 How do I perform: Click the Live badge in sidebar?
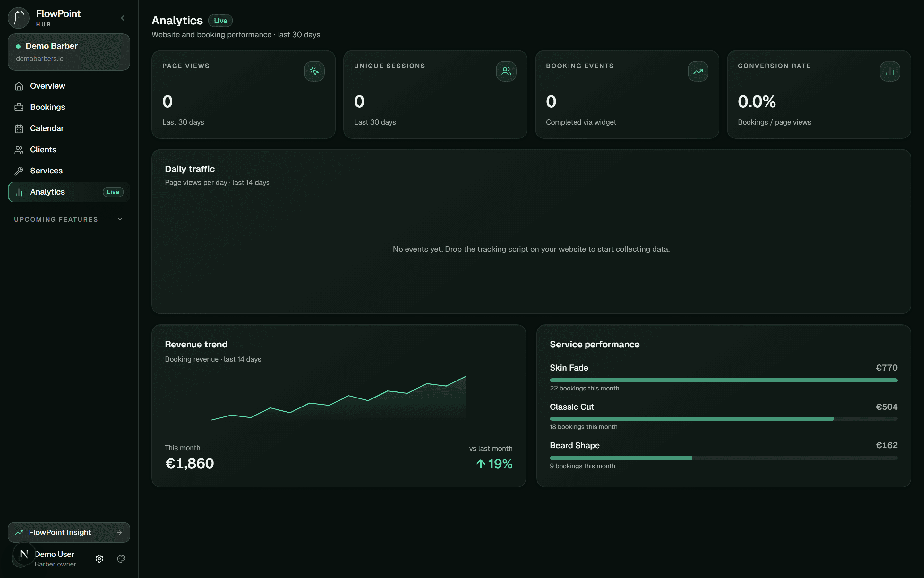[x=113, y=192]
